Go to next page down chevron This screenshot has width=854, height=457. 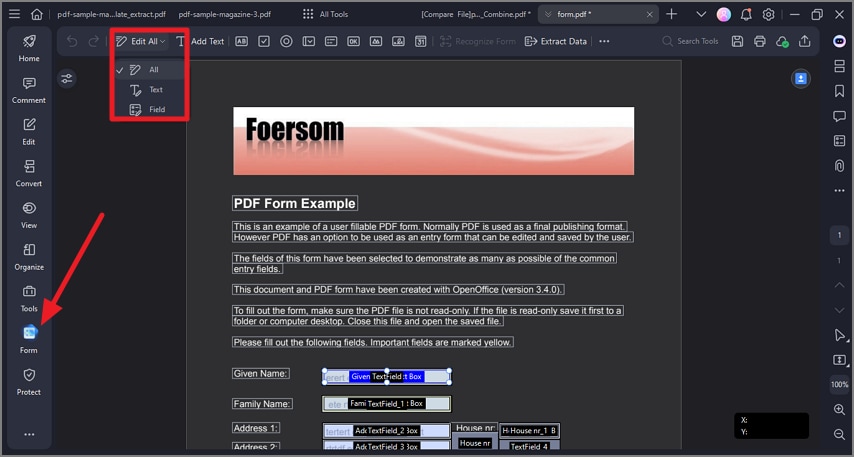click(x=839, y=310)
